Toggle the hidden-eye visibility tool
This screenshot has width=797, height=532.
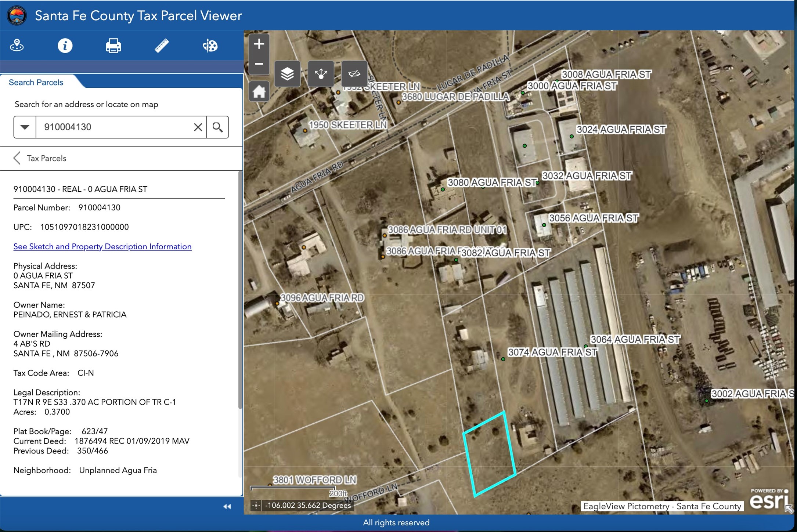[354, 74]
